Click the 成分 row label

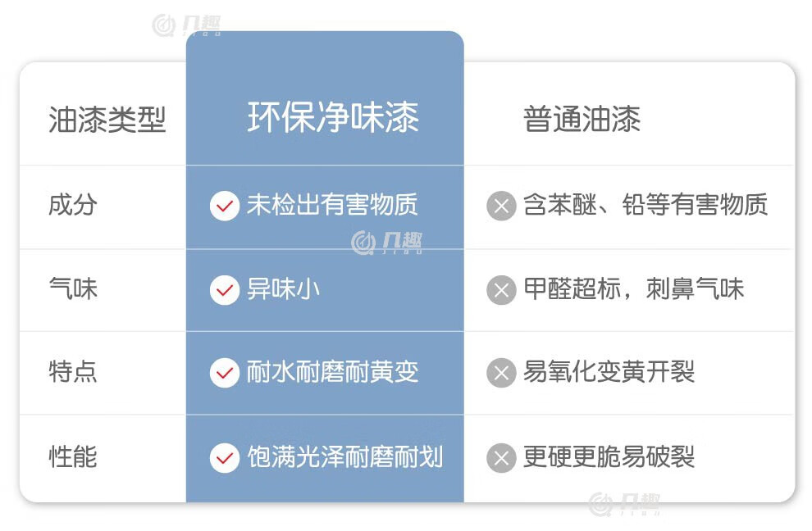73,204
